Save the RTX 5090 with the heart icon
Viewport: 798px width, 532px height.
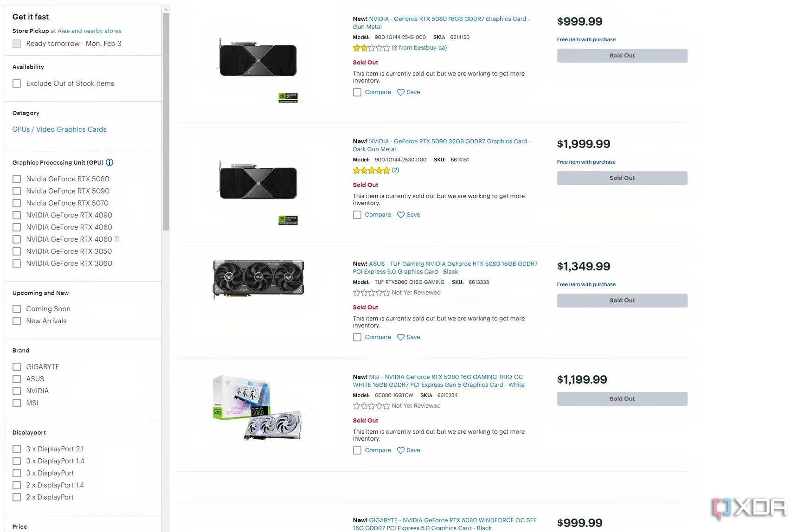tap(401, 215)
